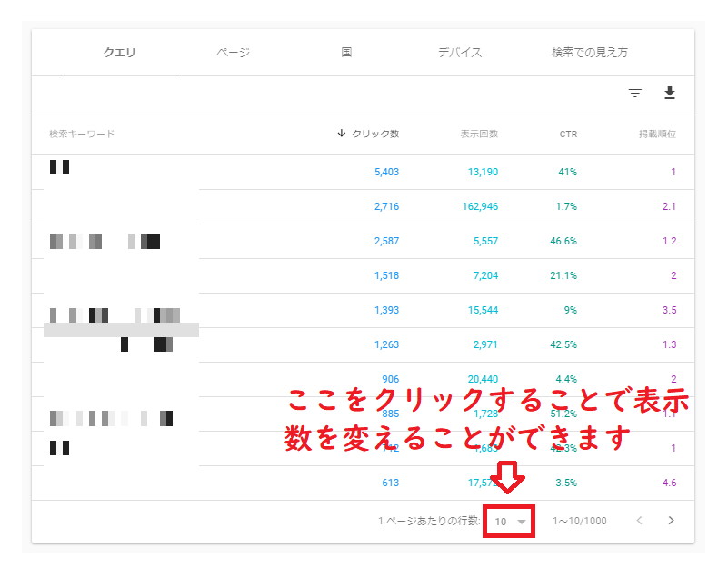Click the 21.1% CTR cell

[x=563, y=275]
